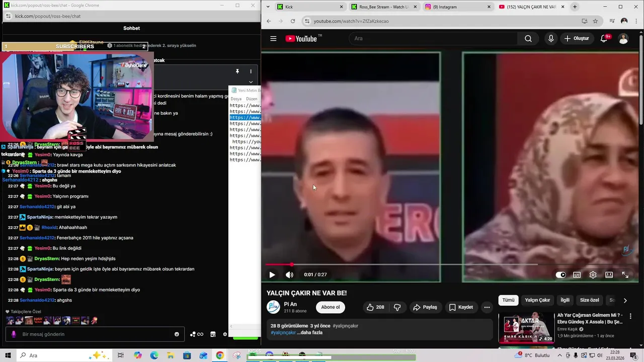644x362 pixels.
Task: Click the #yalçınçakır blue hashtag link
Action: click(283, 332)
